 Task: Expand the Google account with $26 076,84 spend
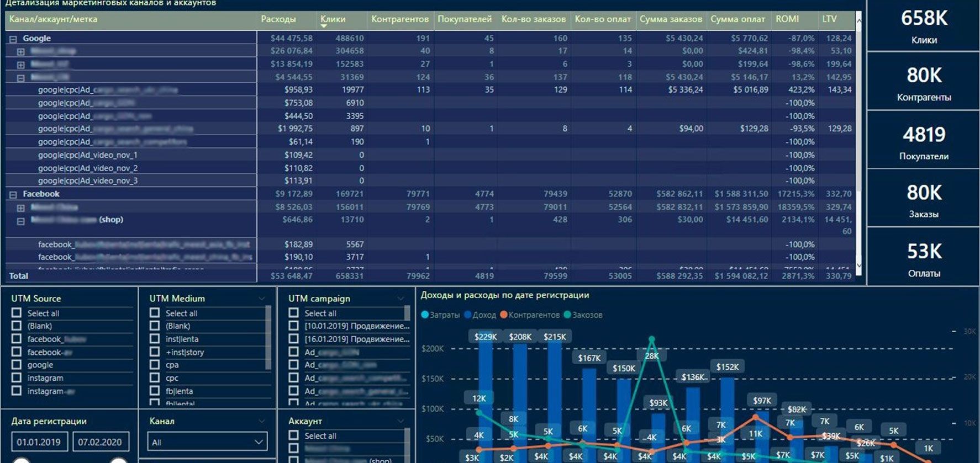coord(20,52)
